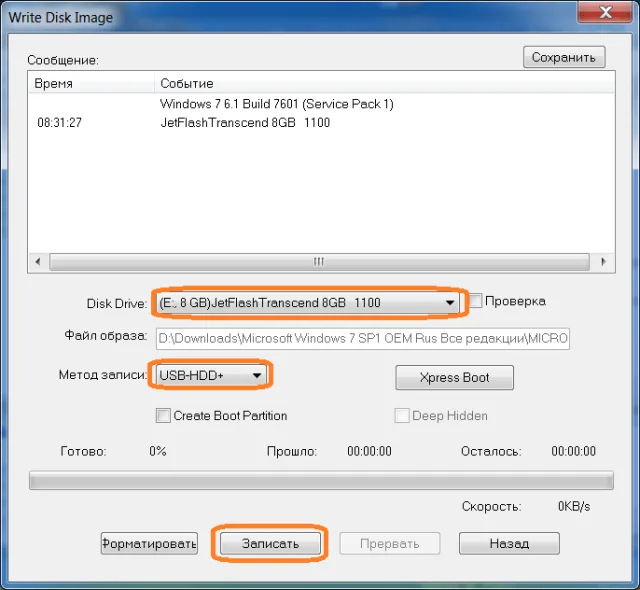Open Xpress Boot options
Image resolution: width=640 pixels, height=590 pixels.
tap(454, 377)
